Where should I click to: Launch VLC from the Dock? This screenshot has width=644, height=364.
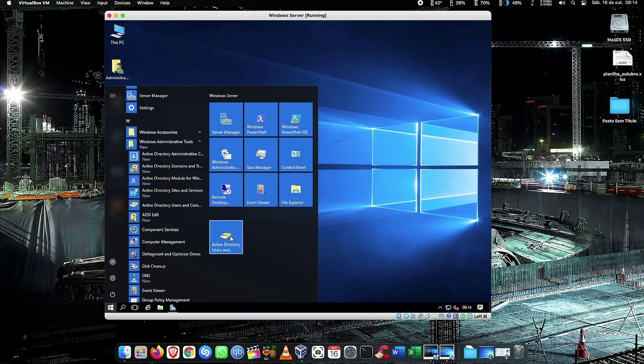285,352
